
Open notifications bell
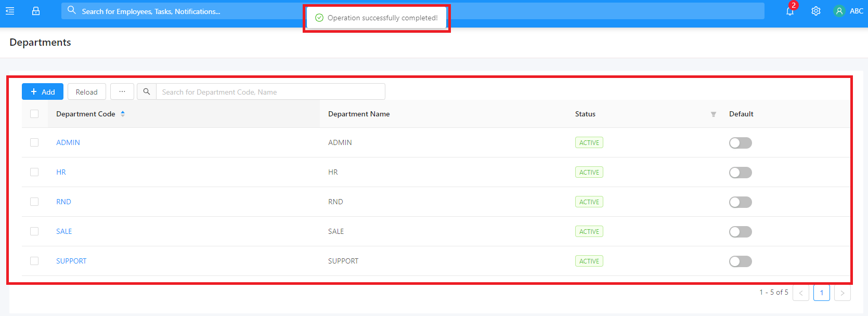point(790,11)
